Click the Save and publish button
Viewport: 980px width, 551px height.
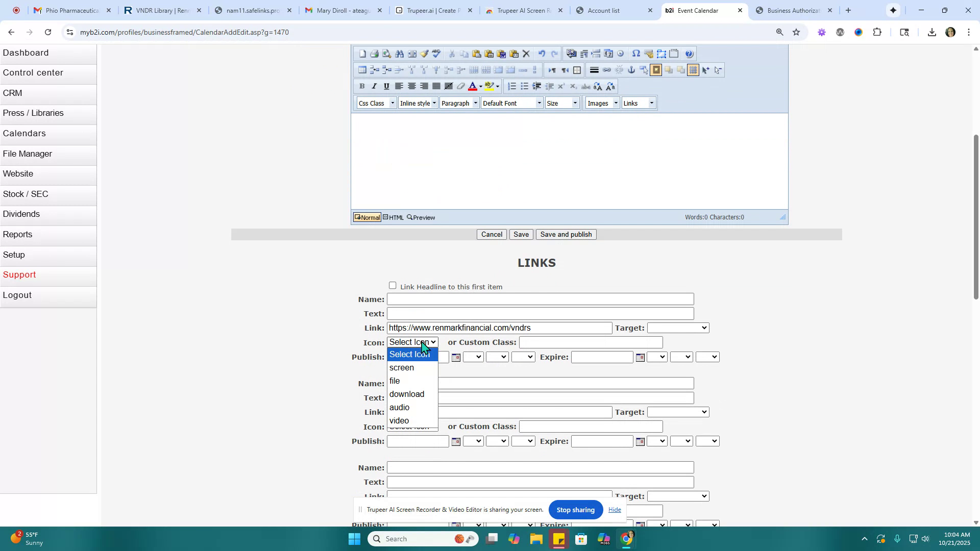[x=565, y=234]
